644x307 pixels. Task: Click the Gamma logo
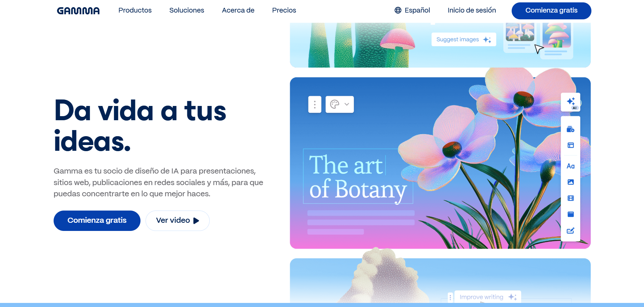point(78,11)
